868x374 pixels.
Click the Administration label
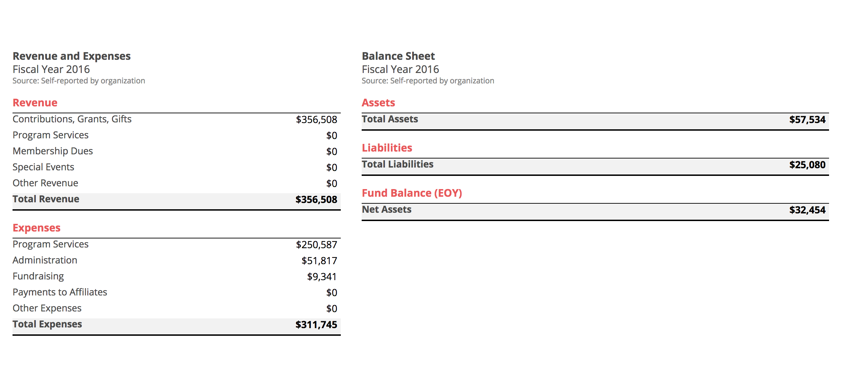45,260
